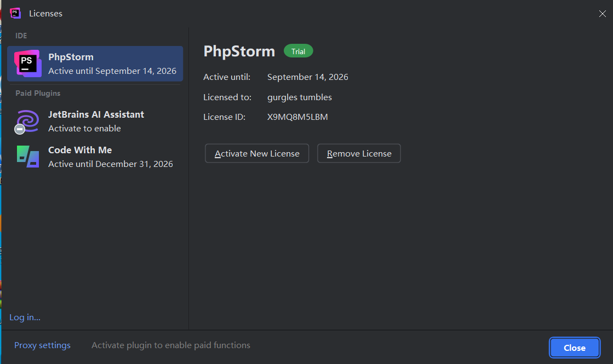
Task: Click the Code With Me plugin icon
Action: tap(28, 157)
